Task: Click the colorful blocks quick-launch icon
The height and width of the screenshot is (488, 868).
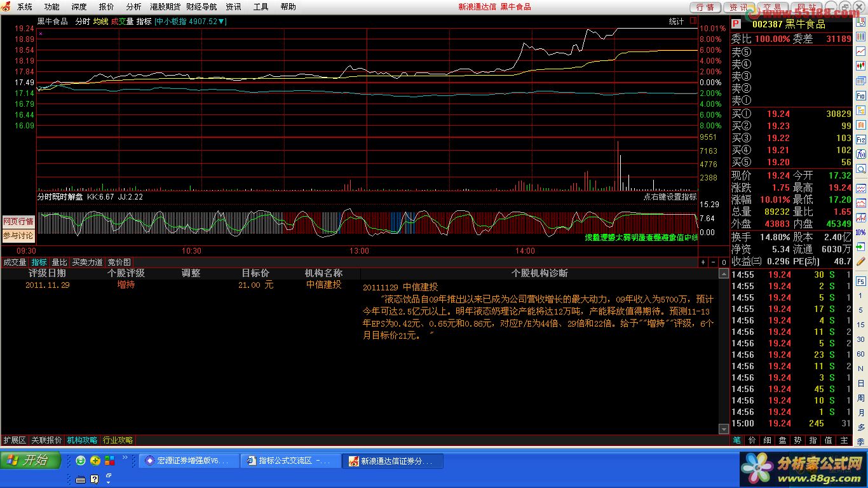Action: point(109,461)
